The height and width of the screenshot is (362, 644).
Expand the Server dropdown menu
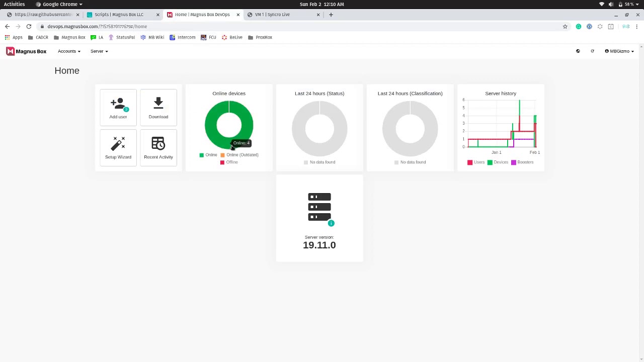(x=99, y=51)
